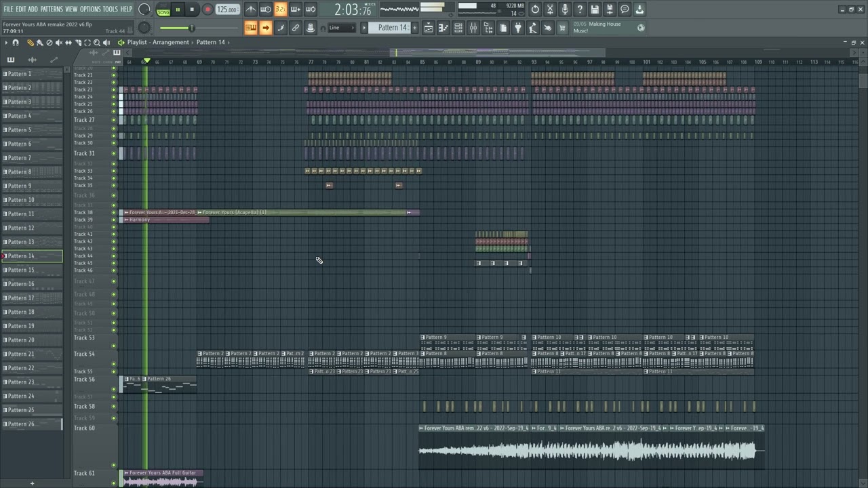Open the playlist view from the toolbar
868x488 pixels.
pyautogui.click(x=429, y=28)
